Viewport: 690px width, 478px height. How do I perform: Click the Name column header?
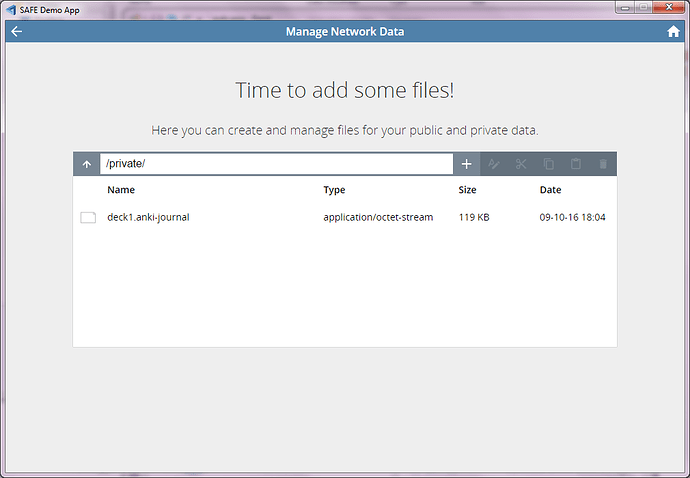[121, 190]
